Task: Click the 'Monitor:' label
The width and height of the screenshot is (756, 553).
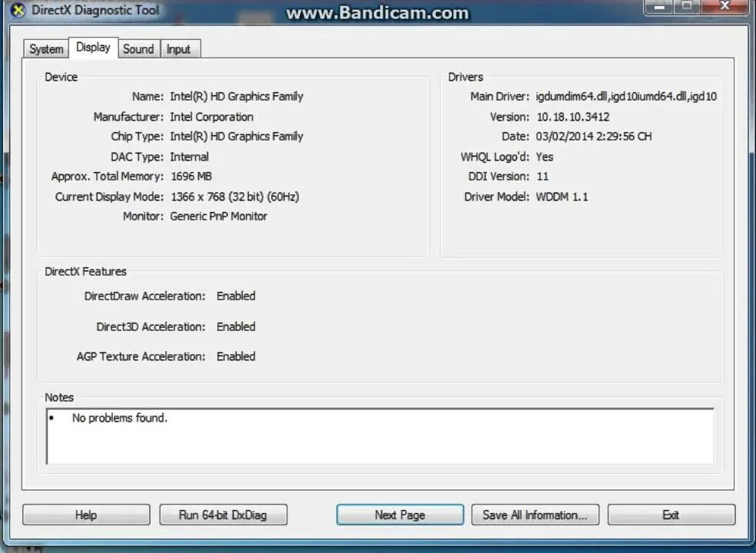Action: 143,217
